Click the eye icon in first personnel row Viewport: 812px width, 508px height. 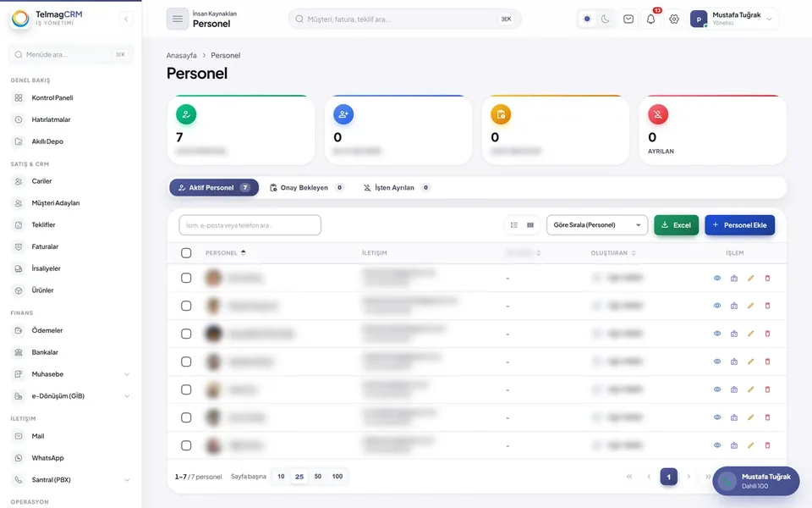coord(717,278)
